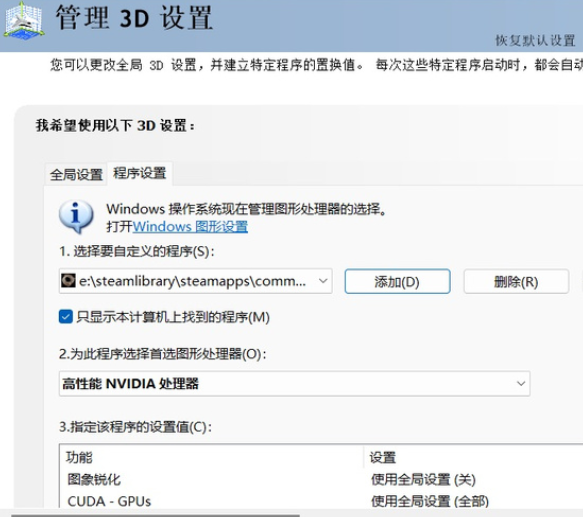The width and height of the screenshot is (583, 517).
Task: Click chevron of preferred graphics processor combo
Action: click(x=521, y=383)
